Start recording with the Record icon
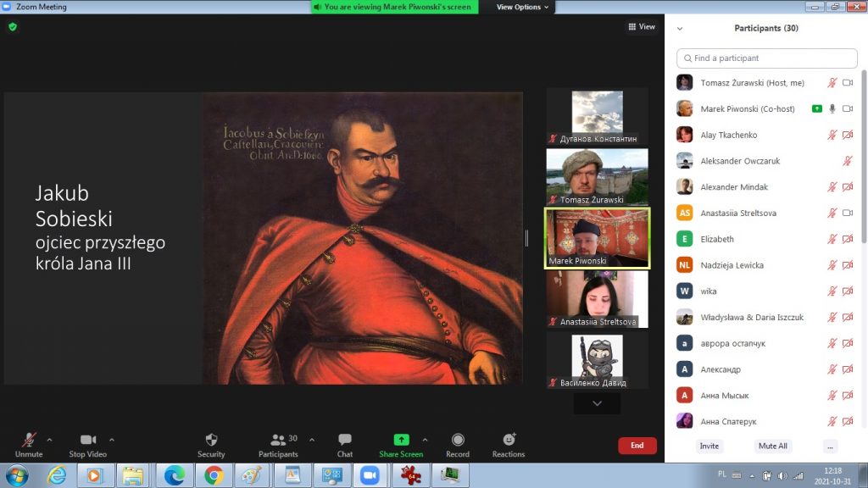 pyautogui.click(x=458, y=441)
